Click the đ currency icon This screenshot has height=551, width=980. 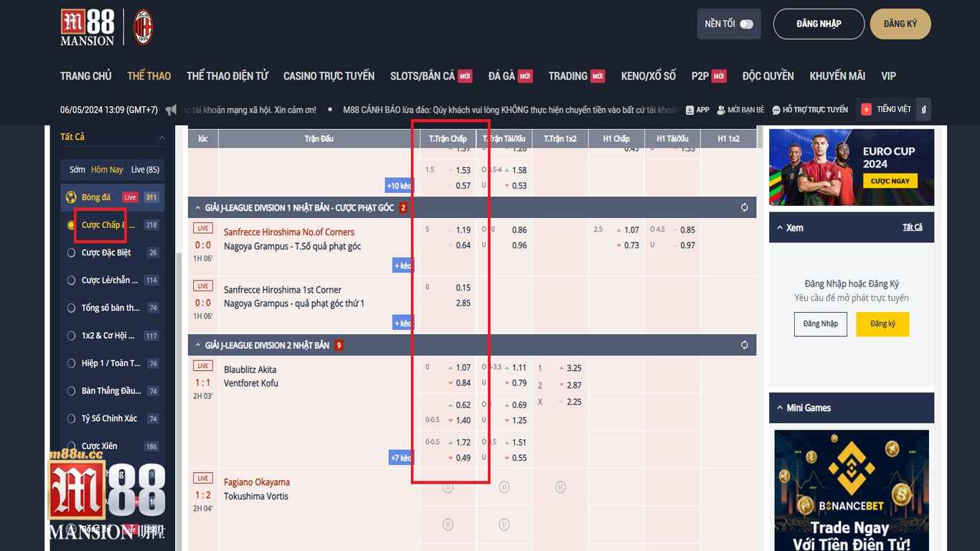tap(924, 109)
